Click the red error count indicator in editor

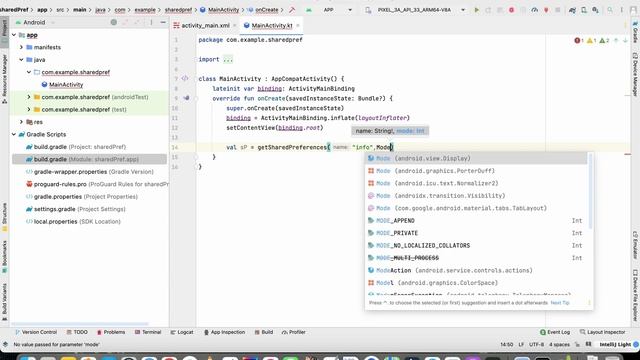click(x=579, y=40)
